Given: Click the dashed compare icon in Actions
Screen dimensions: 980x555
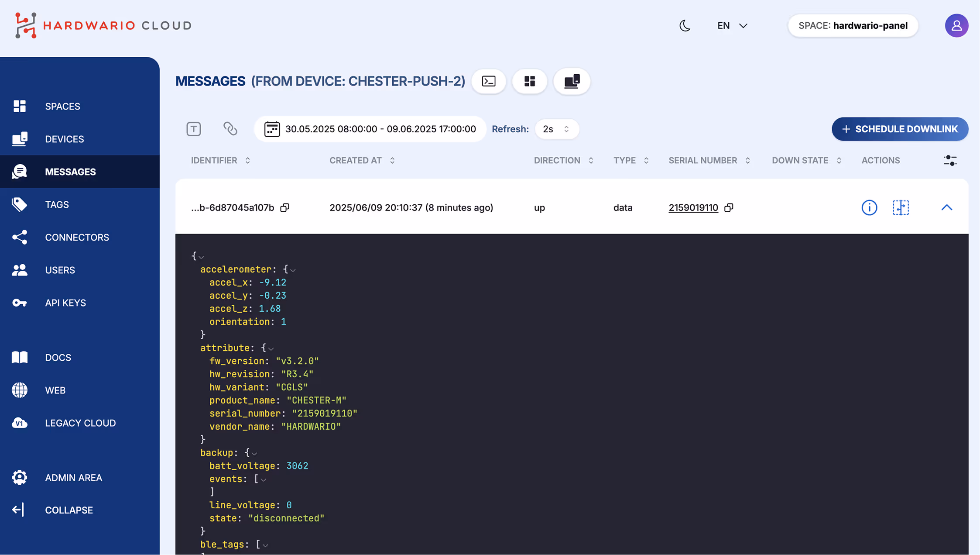Looking at the screenshot, I should click(901, 207).
